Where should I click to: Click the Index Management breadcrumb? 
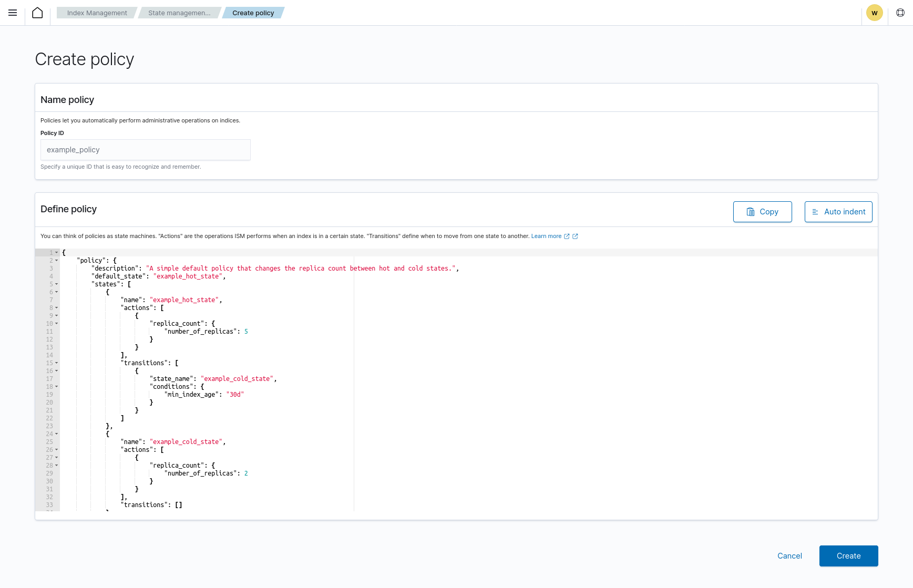[97, 13]
